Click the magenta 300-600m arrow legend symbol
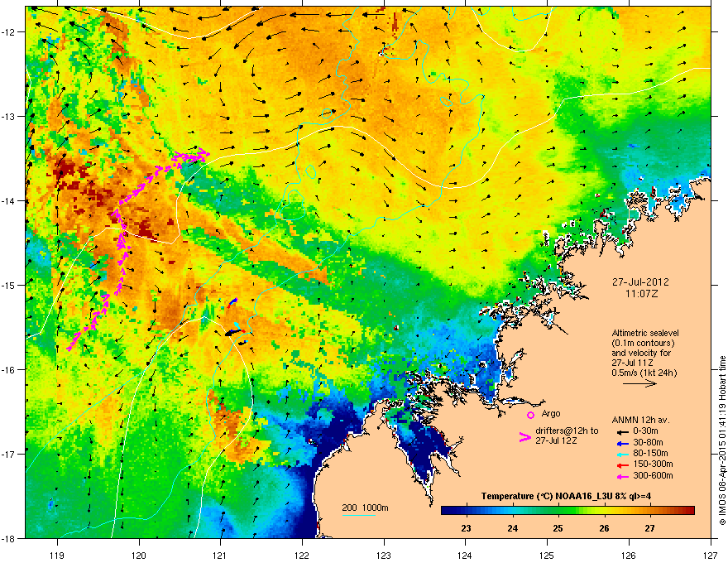Image resolution: width=728 pixels, height=563 pixels. point(621,476)
